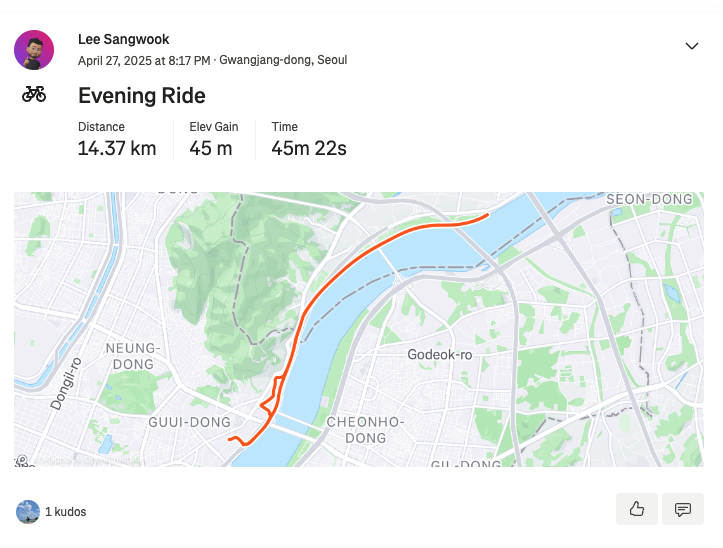Click the CHEONHO-DONG map label

365,429
